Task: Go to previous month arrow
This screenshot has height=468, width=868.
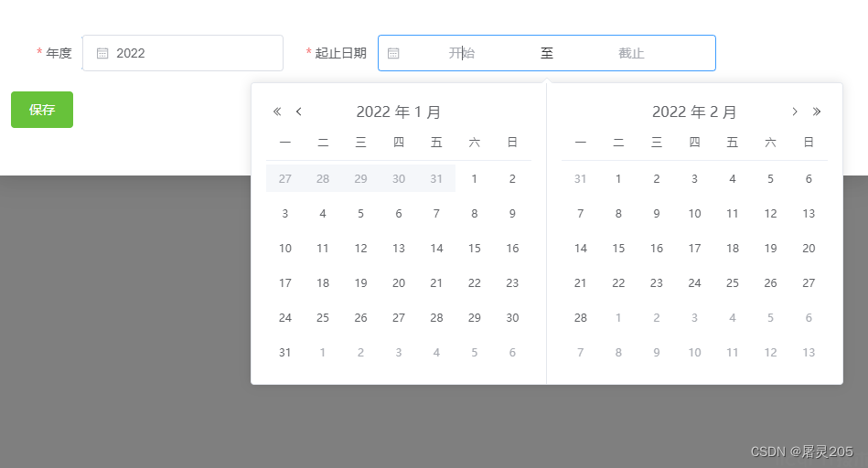Action: (298, 112)
